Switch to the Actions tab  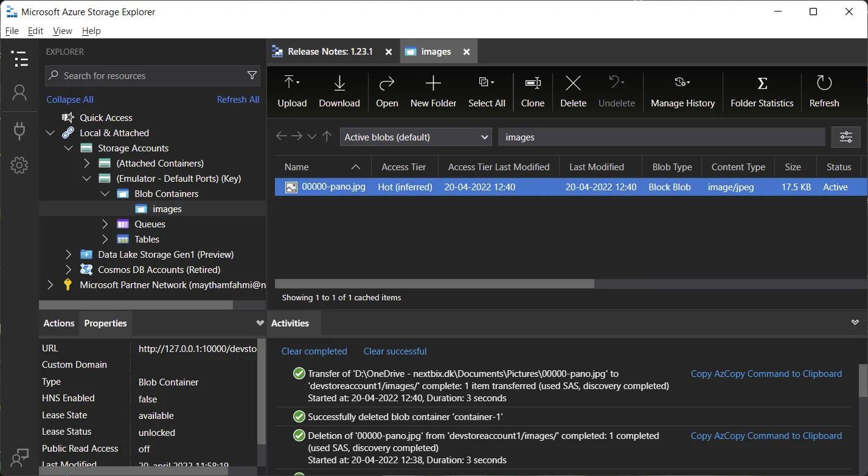click(59, 323)
